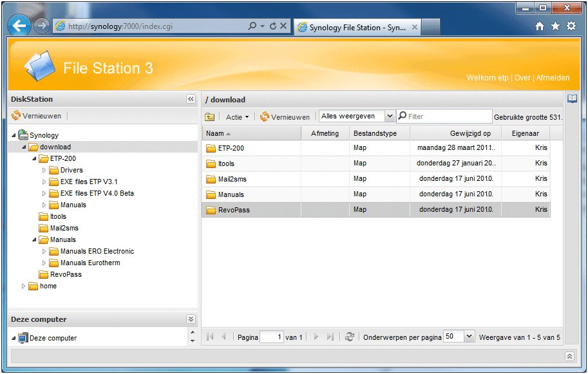Viewport: 588px width, 374px height.
Task: Select the Itools folder row in list
Action: (x=376, y=164)
